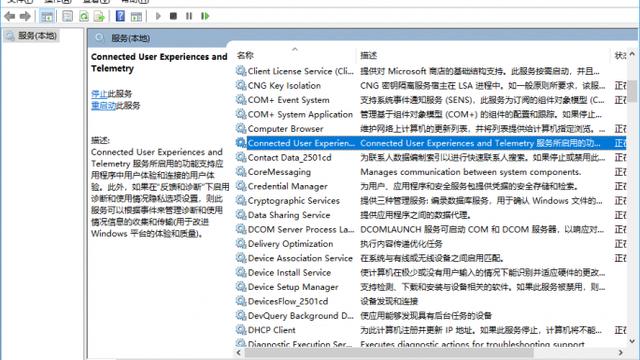
Task: Click the 停止 link to stop service
Action: (x=99, y=94)
